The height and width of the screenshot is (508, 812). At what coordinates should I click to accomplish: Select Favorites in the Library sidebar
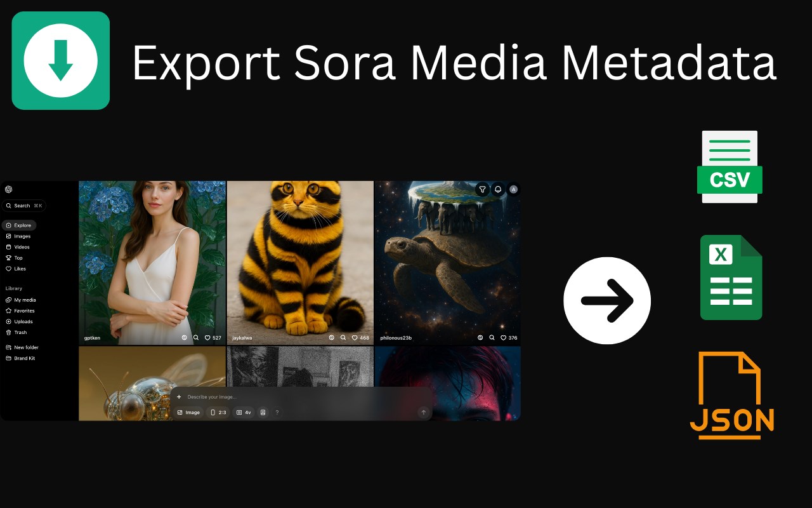pyautogui.click(x=20, y=311)
